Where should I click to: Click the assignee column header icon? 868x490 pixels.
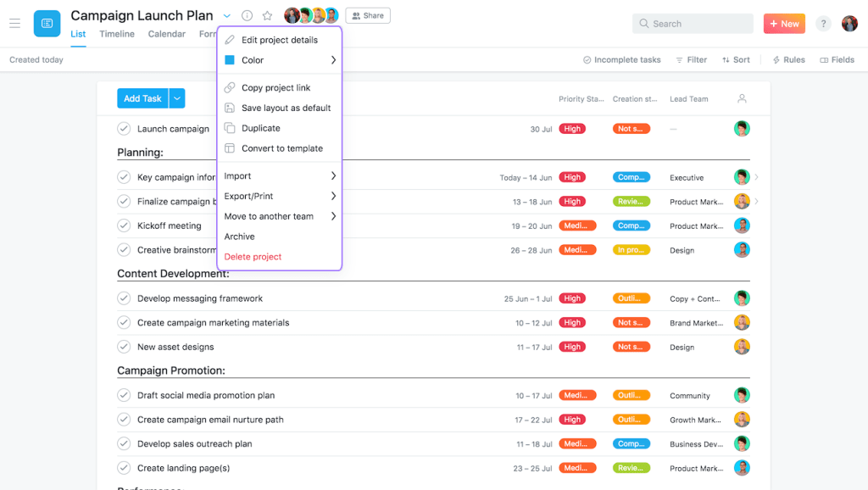pyautogui.click(x=742, y=98)
